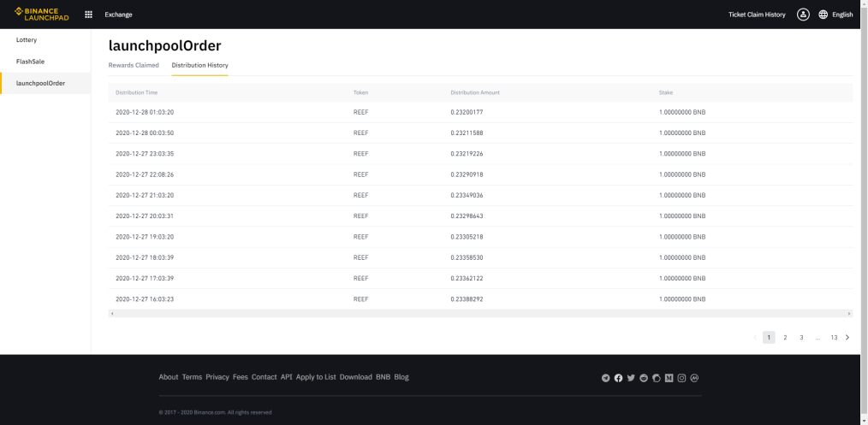Open the English language selector
The width and height of the screenshot is (868, 425).
(842, 15)
